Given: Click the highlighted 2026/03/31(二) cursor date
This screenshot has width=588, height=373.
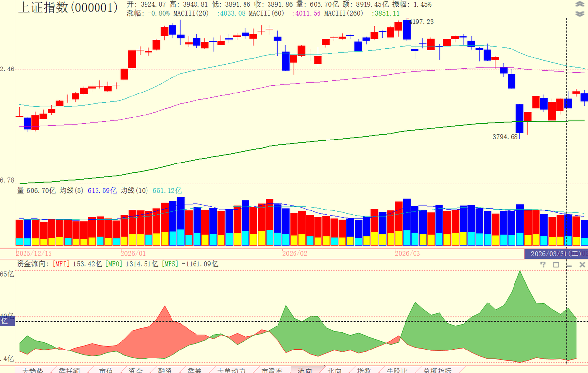Looking at the screenshot, I should [x=556, y=254].
